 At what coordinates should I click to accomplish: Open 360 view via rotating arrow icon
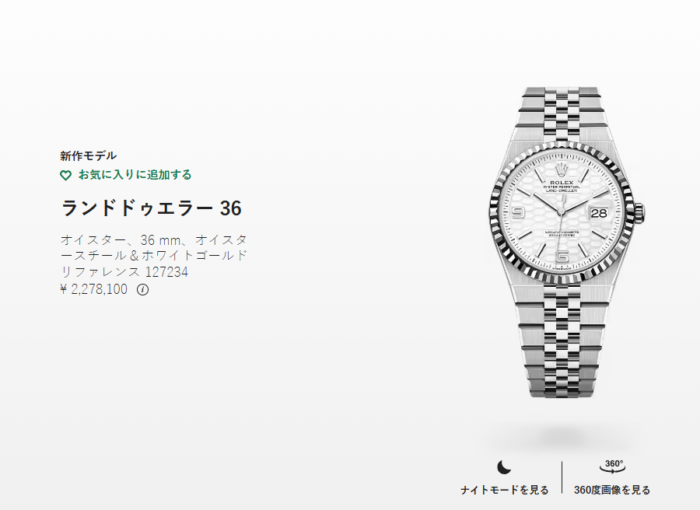(x=612, y=467)
